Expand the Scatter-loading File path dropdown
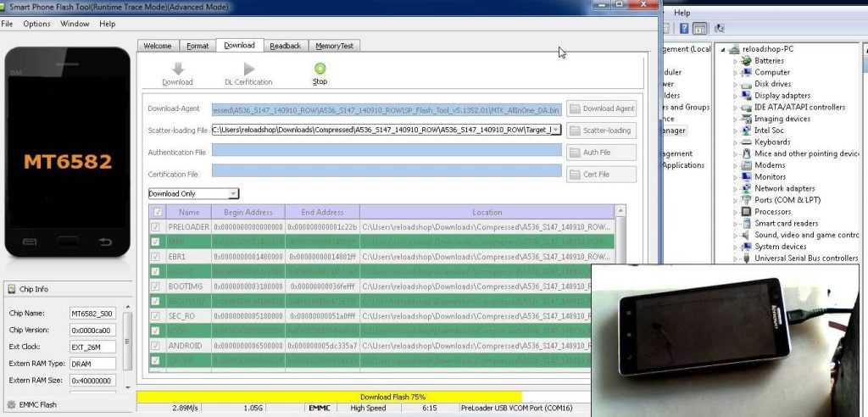 point(556,130)
